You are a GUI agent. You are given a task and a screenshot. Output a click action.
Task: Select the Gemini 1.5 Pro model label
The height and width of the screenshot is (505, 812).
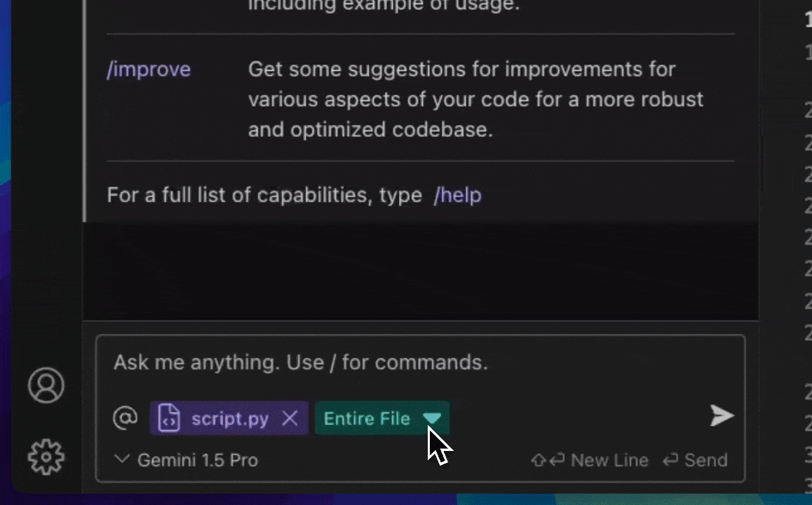point(198,460)
